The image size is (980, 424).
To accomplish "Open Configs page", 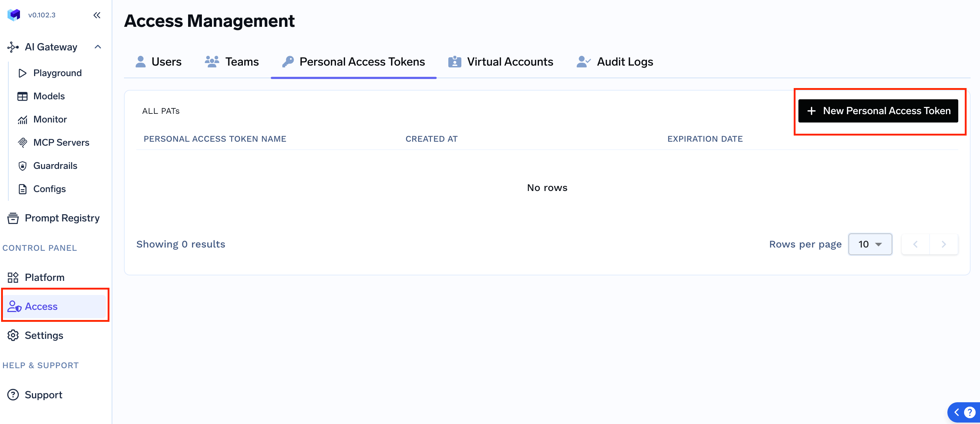I will coord(49,189).
